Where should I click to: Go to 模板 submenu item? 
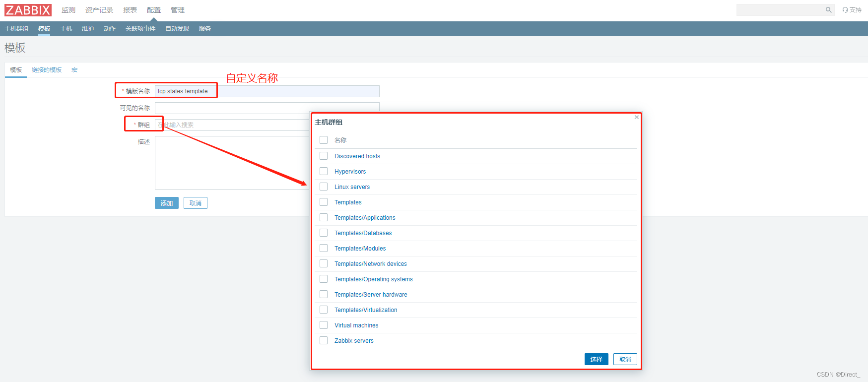44,29
